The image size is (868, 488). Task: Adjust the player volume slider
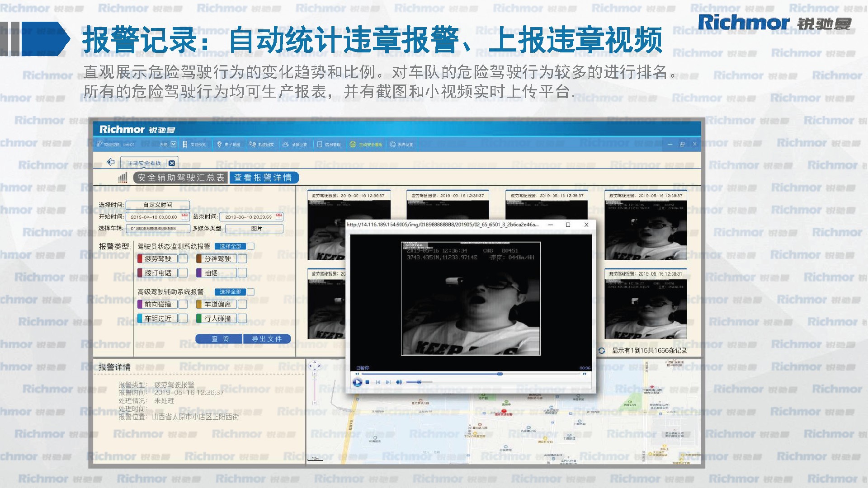pyautogui.click(x=420, y=382)
